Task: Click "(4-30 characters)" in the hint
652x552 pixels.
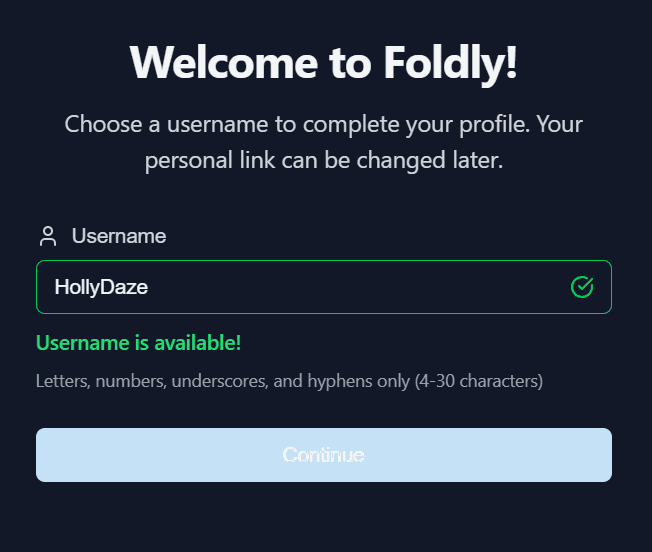Action: click(478, 381)
